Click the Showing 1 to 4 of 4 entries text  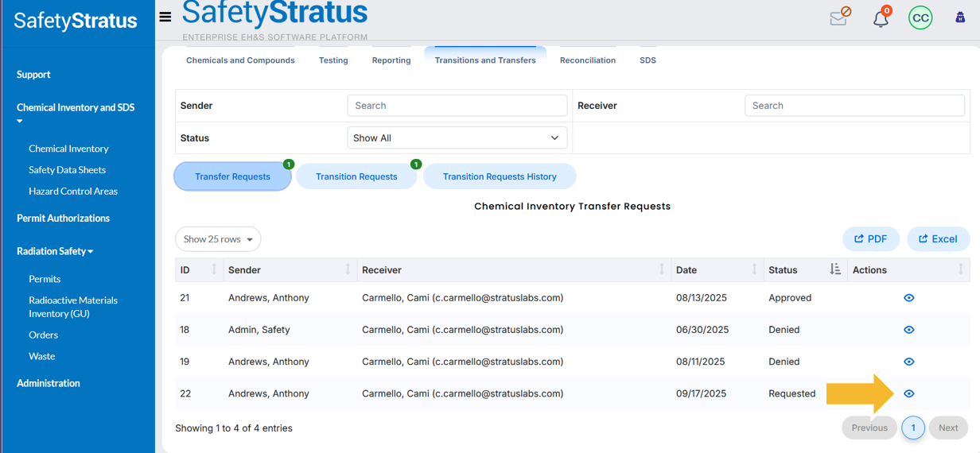(x=234, y=428)
